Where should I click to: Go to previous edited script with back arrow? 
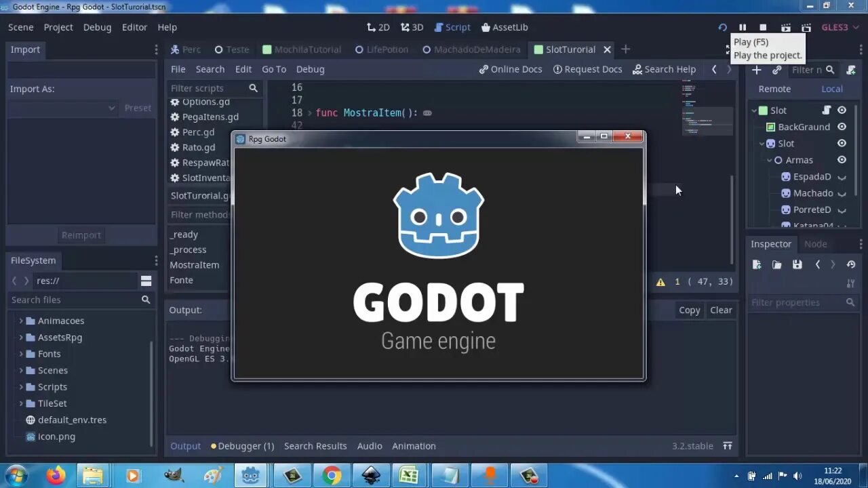tap(713, 69)
